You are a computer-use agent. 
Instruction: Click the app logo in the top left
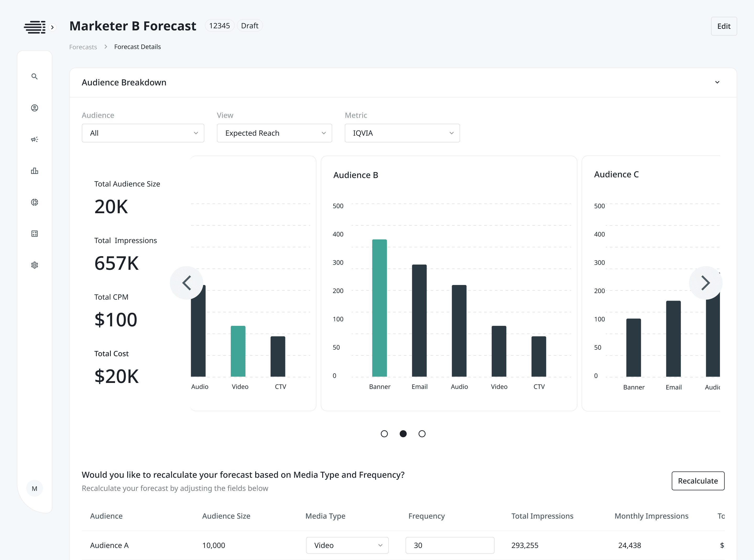point(34,27)
